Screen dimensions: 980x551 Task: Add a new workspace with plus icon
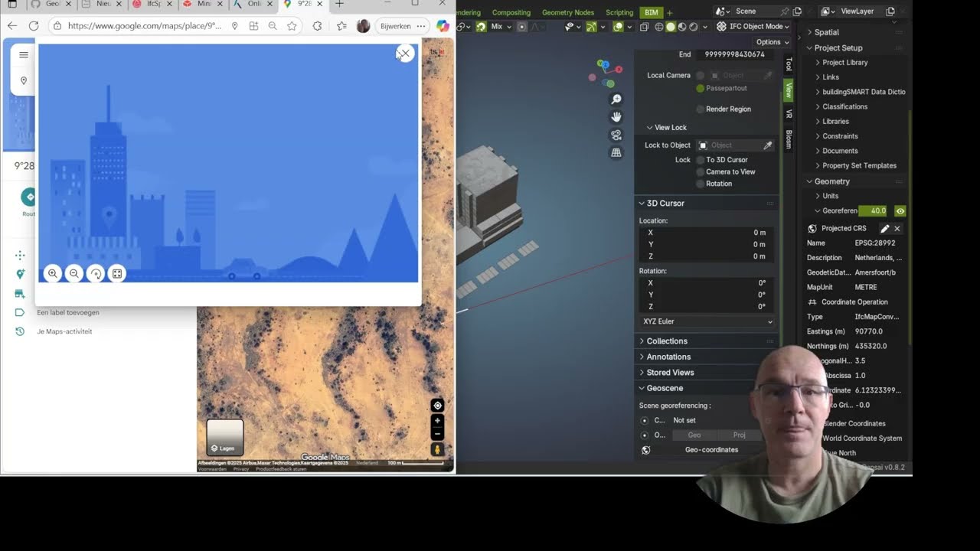click(x=670, y=12)
